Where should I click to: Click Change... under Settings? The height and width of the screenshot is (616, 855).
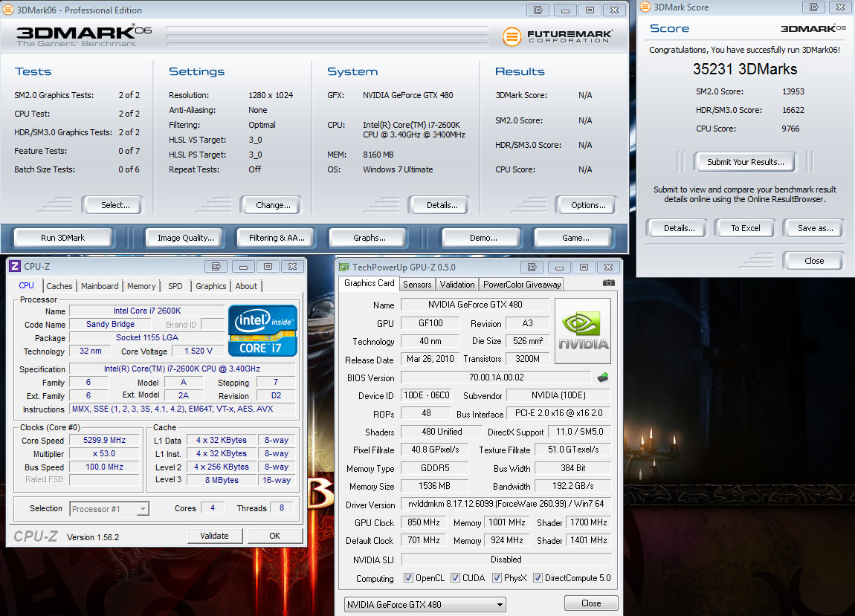pyautogui.click(x=273, y=205)
